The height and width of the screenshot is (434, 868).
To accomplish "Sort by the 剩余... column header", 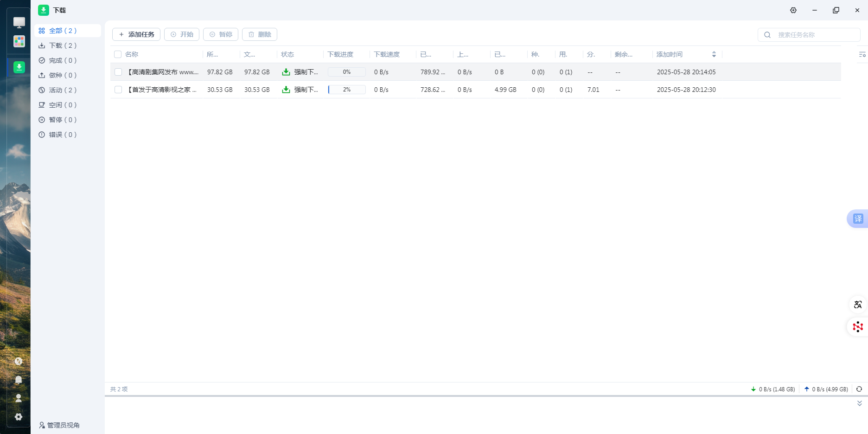I will pyautogui.click(x=624, y=54).
